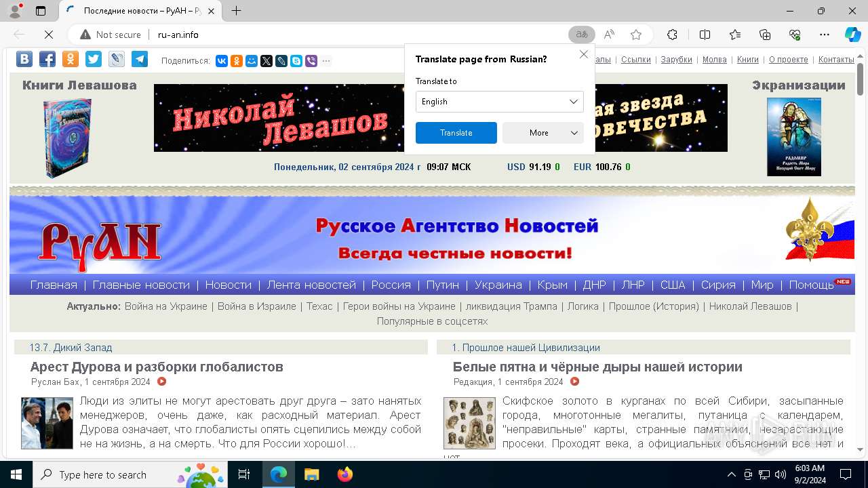Open the Facebook page icon
This screenshot has height=488, width=868.
tap(47, 59)
